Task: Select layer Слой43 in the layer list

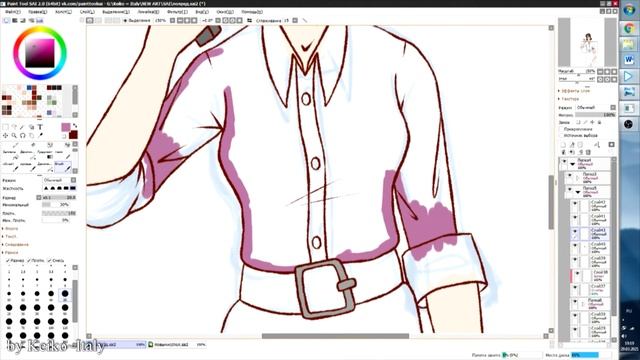Action: click(x=590, y=233)
